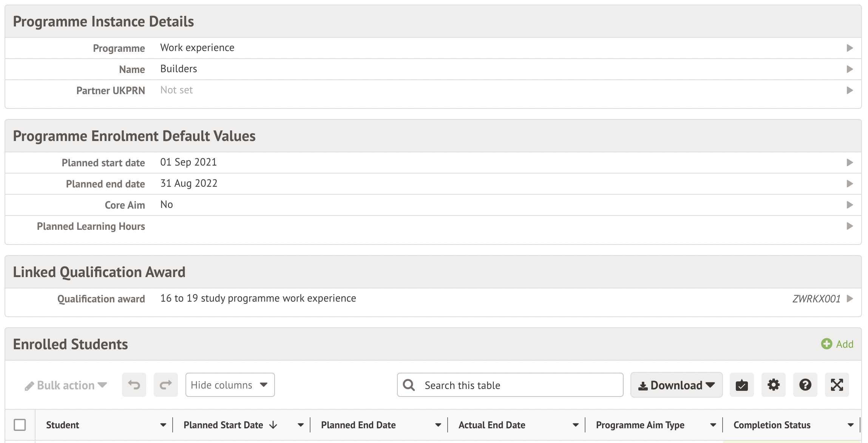The height and width of the screenshot is (443, 868).
Task: Open Programme Aim Type column menu
Action: tap(713, 425)
